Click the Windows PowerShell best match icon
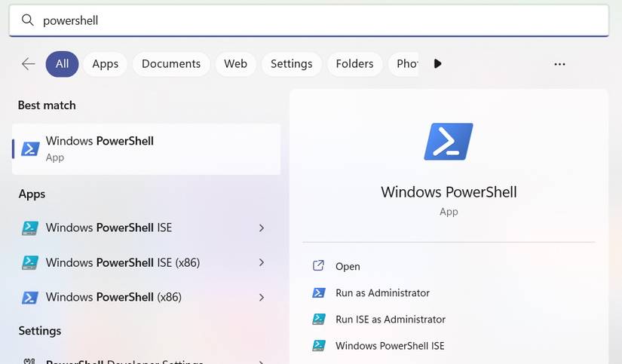This screenshot has height=364, width=622. tap(30, 148)
